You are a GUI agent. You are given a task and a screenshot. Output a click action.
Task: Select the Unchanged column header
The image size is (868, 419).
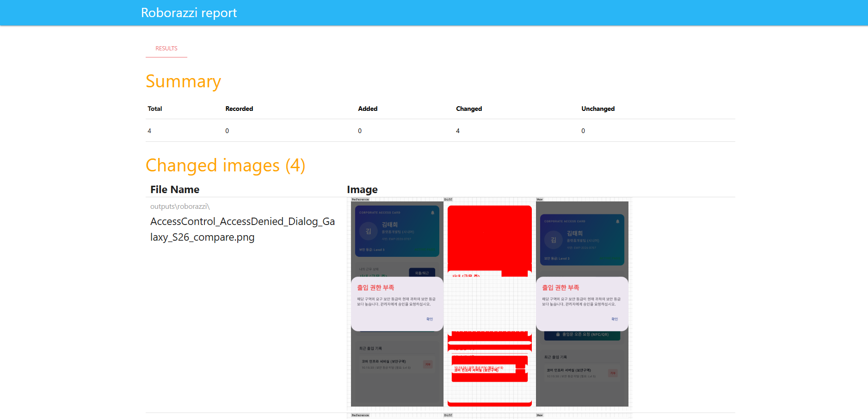point(598,109)
